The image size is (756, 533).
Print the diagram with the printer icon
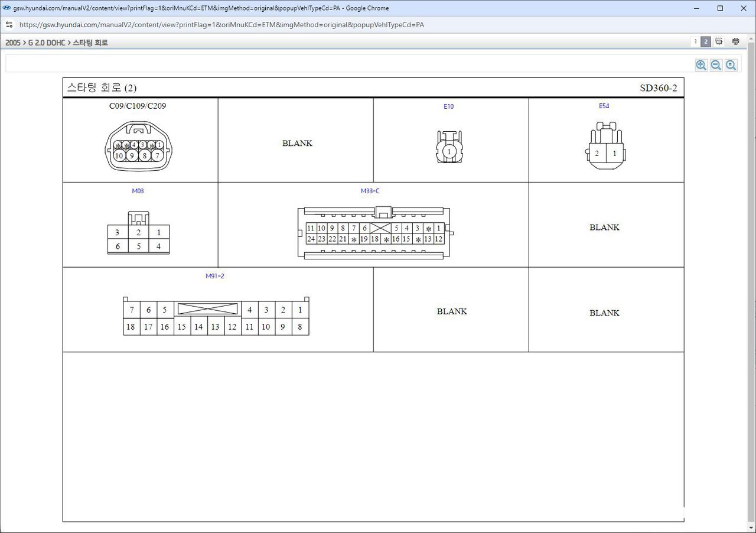click(735, 41)
